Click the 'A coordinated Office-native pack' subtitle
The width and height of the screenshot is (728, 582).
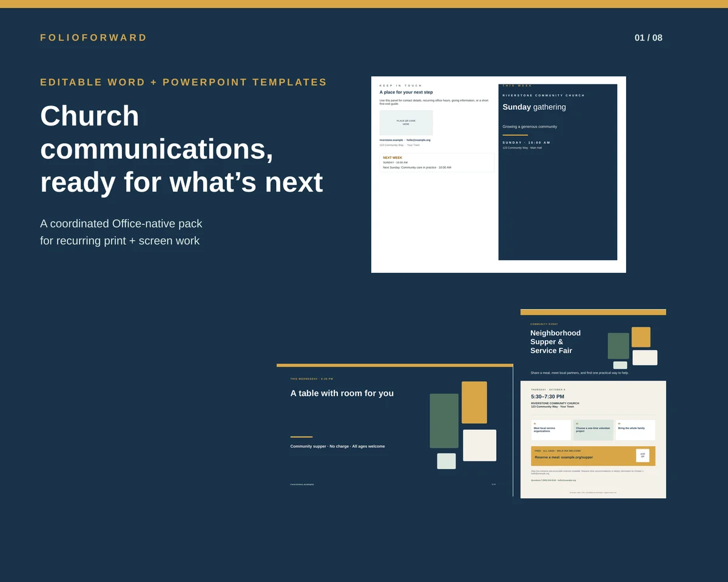(121, 223)
